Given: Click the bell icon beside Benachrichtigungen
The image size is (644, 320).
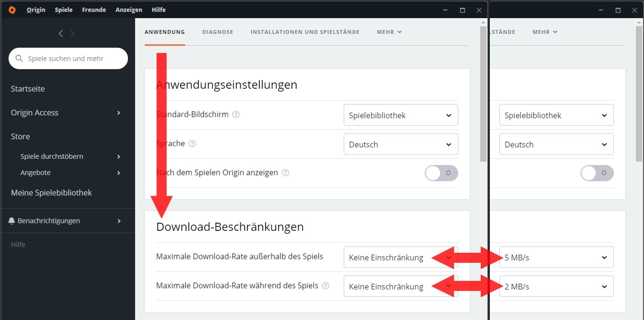Looking at the screenshot, I should 12,221.
